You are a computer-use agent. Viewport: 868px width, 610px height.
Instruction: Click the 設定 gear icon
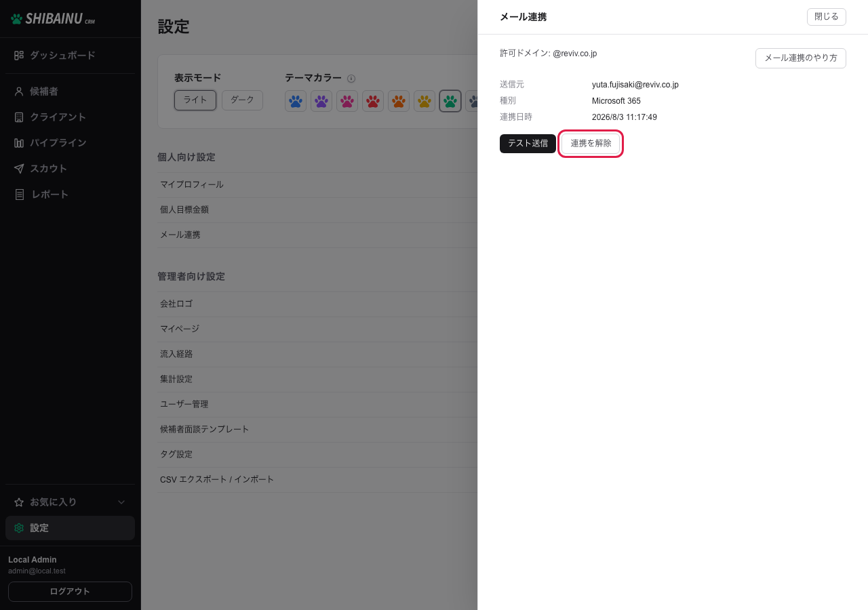(x=19, y=528)
